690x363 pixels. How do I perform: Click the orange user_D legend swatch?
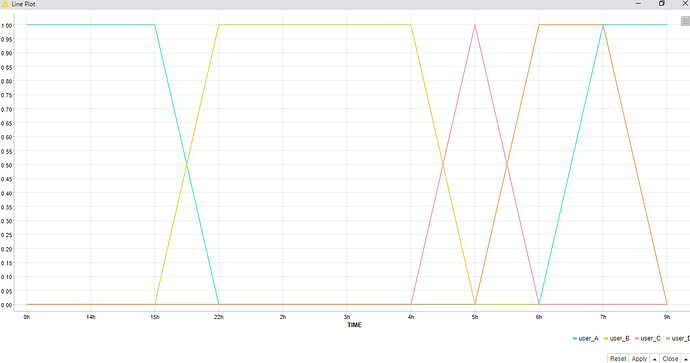tap(668, 338)
